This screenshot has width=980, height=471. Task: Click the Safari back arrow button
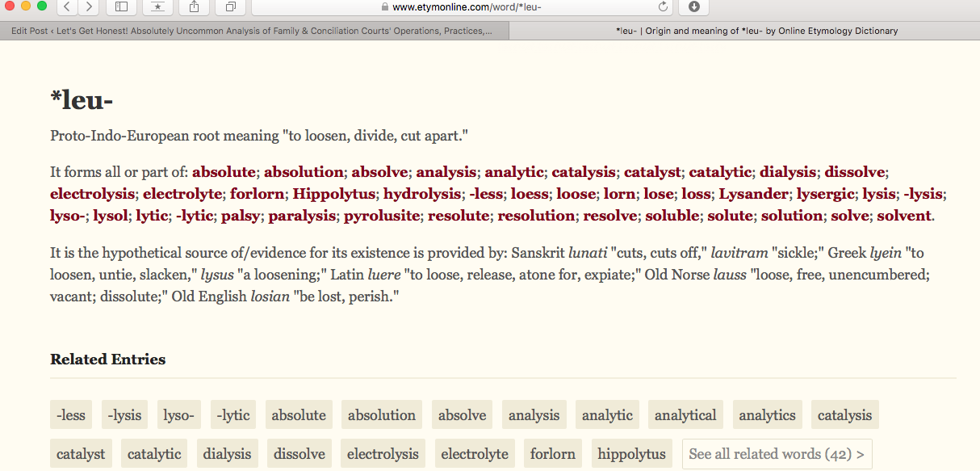(66, 7)
